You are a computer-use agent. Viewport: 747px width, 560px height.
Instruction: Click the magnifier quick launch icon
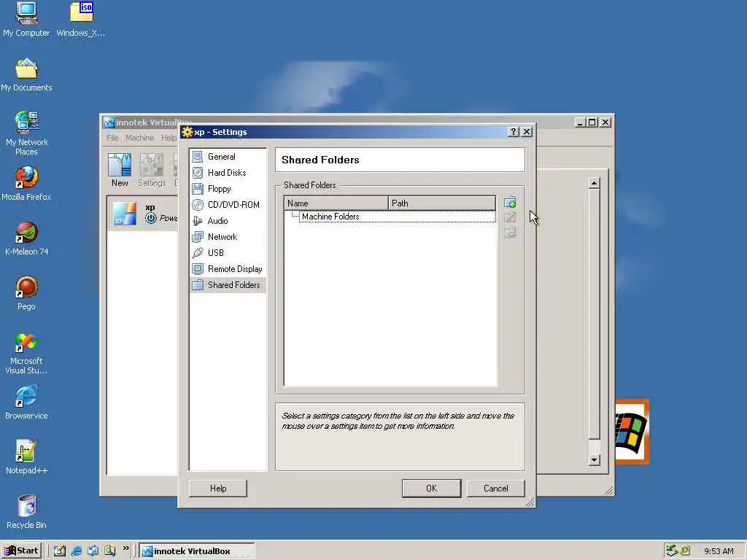click(x=110, y=551)
